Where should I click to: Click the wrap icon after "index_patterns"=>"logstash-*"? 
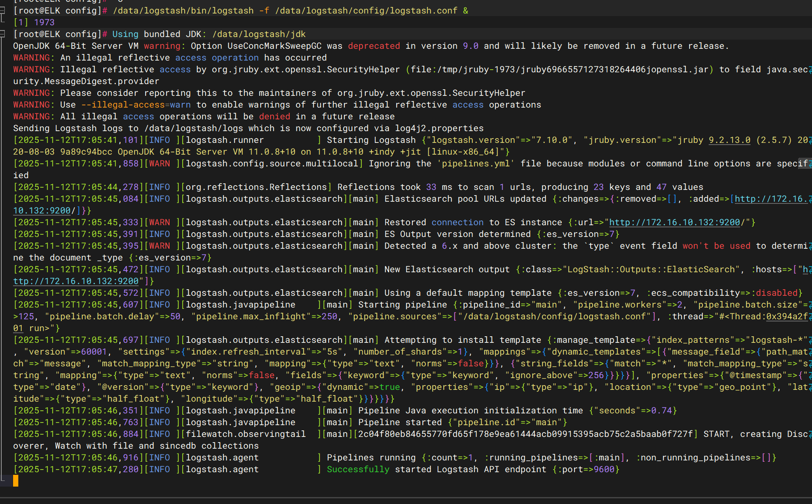tap(810, 340)
